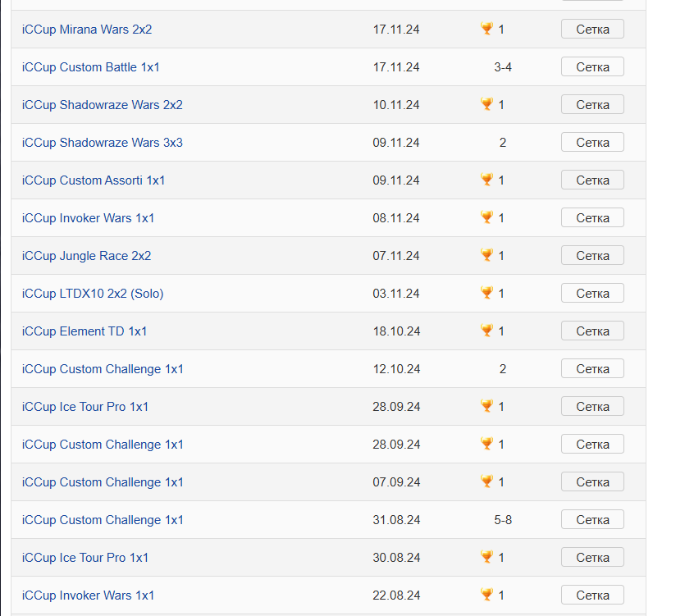
Task: Click Сетка button for Mirana Wars 2x2
Action: coord(592,29)
